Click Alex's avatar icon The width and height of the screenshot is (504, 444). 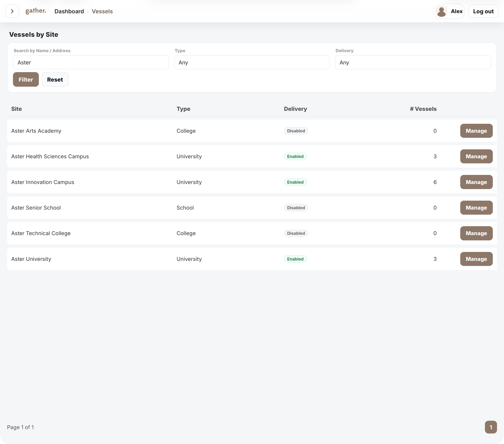pos(441,11)
